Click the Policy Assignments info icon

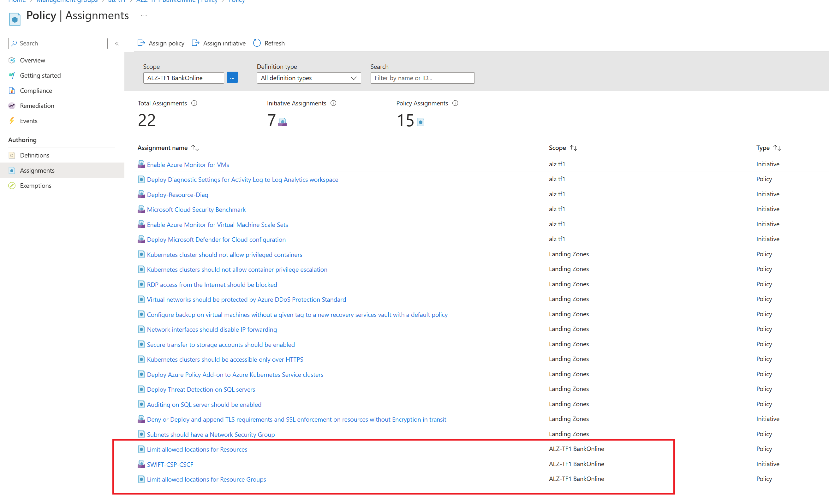click(x=455, y=103)
